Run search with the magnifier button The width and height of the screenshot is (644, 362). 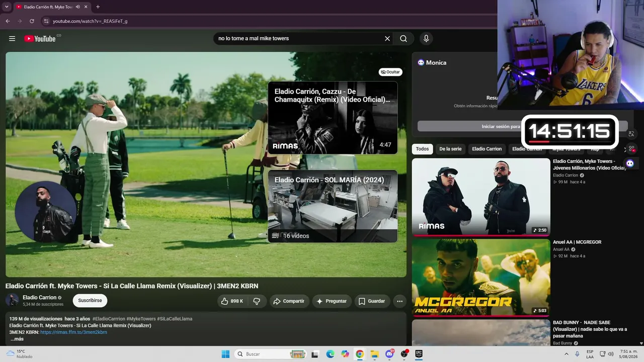[404, 39]
